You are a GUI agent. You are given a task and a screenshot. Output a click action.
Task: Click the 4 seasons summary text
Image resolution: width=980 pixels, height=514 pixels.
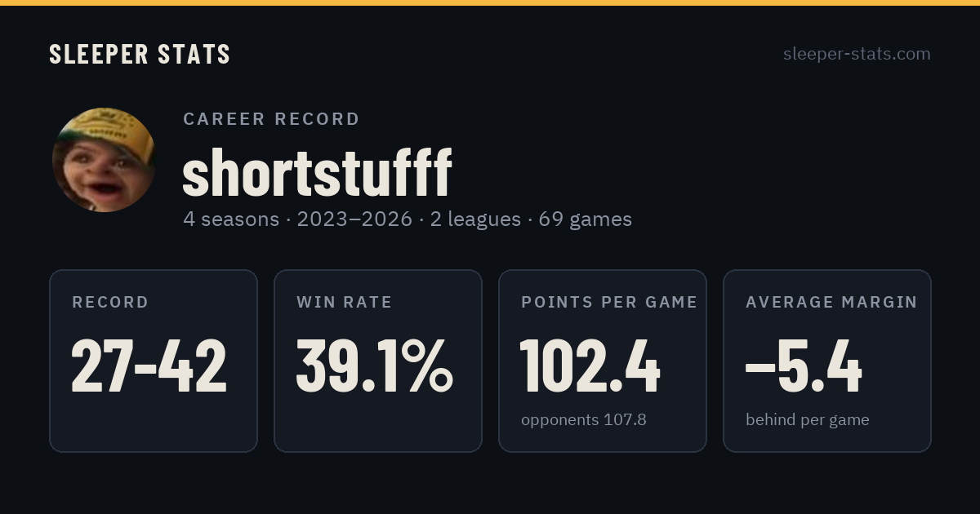click(x=231, y=219)
